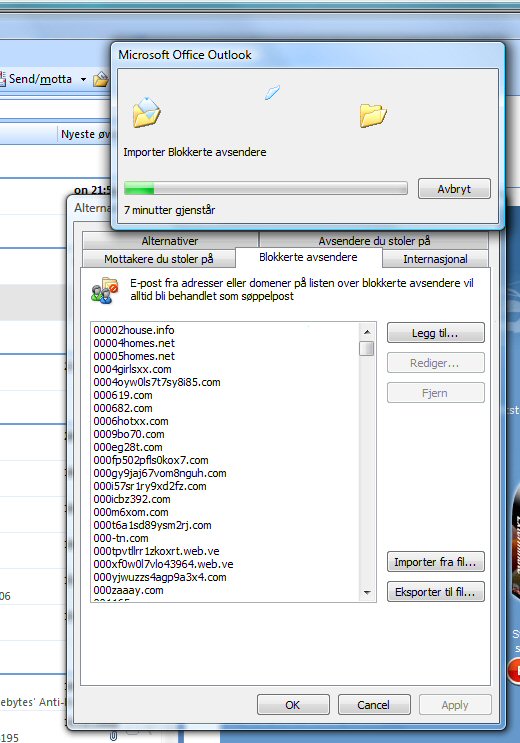Click the blocked senders people icon
The image size is (520, 743).
pyautogui.click(x=104, y=290)
